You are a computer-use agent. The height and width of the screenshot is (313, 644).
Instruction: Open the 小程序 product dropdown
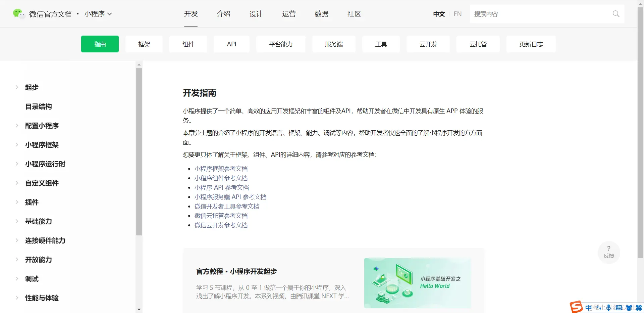pos(98,14)
